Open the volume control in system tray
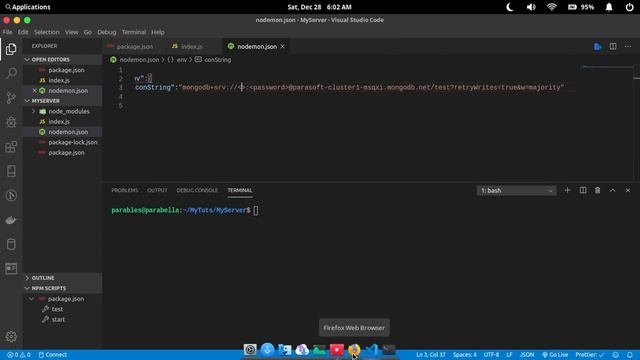 (531, 7)
